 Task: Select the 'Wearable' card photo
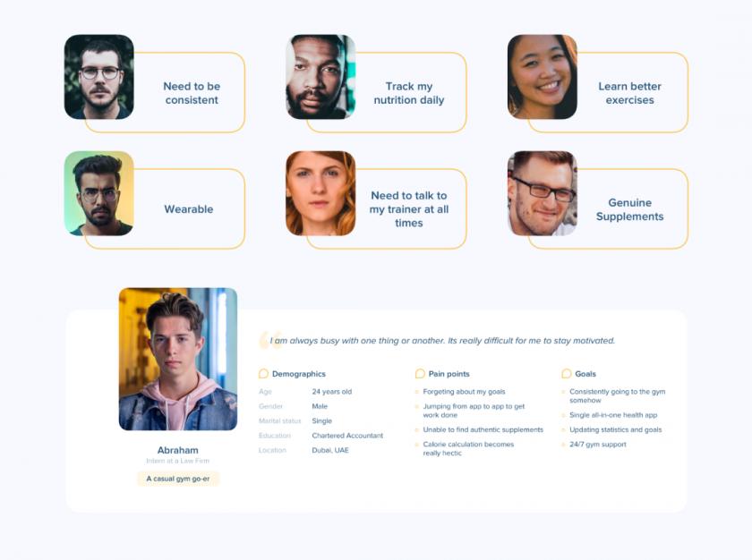98,193
